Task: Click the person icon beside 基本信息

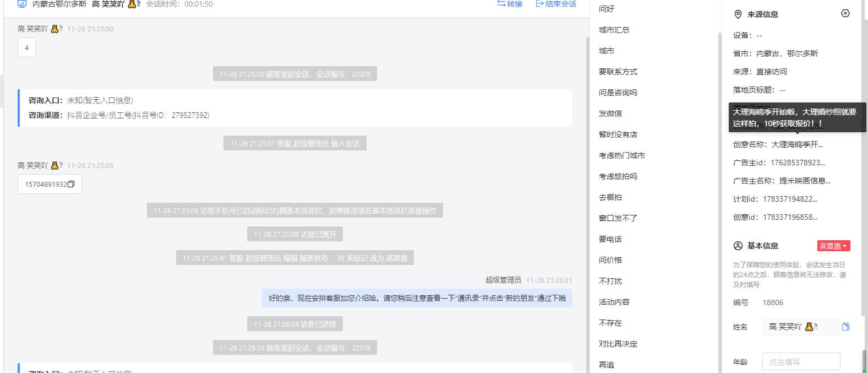Action: coord(738,246)
